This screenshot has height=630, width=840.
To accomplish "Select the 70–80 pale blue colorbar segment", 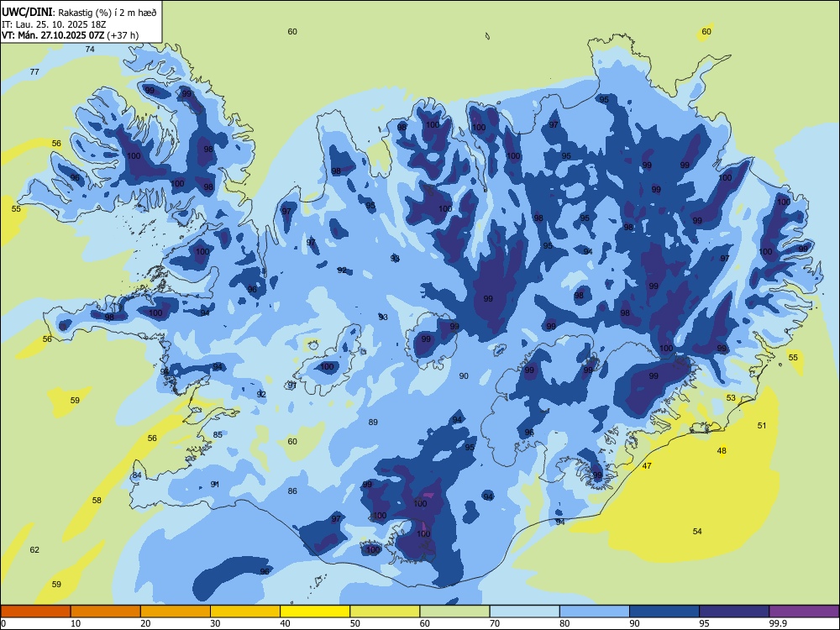I will 524,612.
